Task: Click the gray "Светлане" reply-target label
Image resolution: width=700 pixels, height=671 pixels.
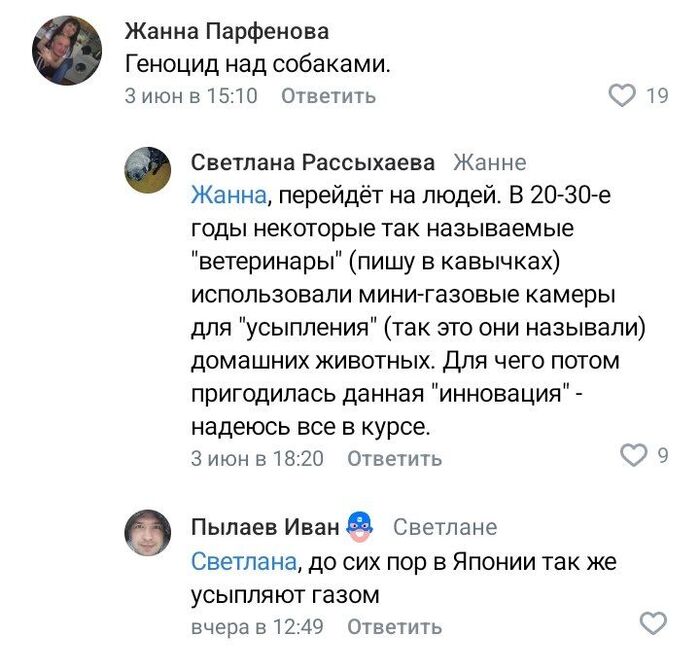Action: click(x=444, y=527)
